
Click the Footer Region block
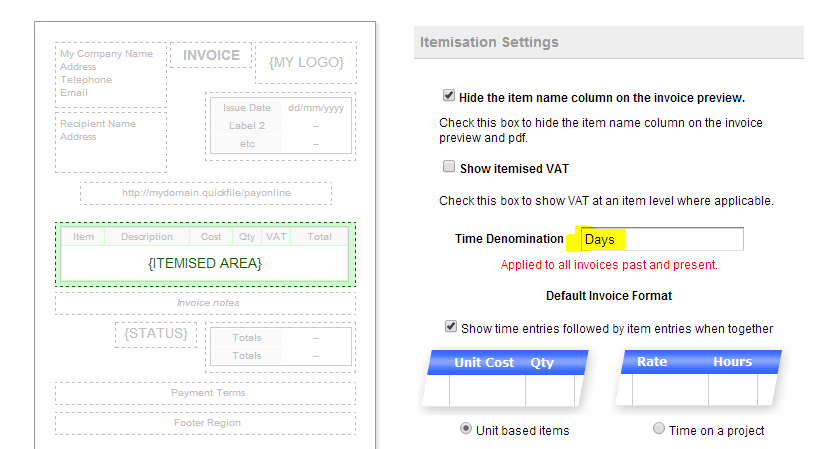pos(205,423)
